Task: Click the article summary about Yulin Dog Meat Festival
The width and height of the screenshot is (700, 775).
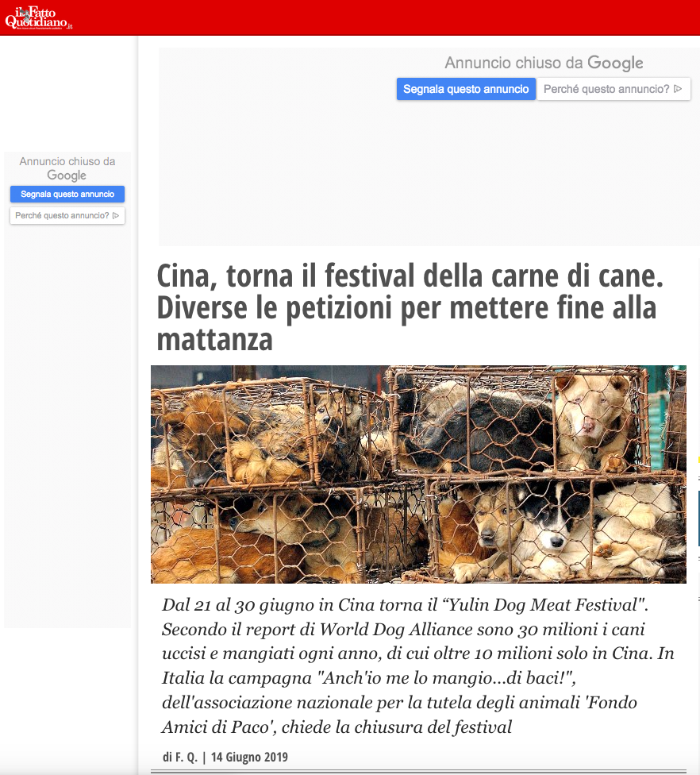Action: point(418,665)
